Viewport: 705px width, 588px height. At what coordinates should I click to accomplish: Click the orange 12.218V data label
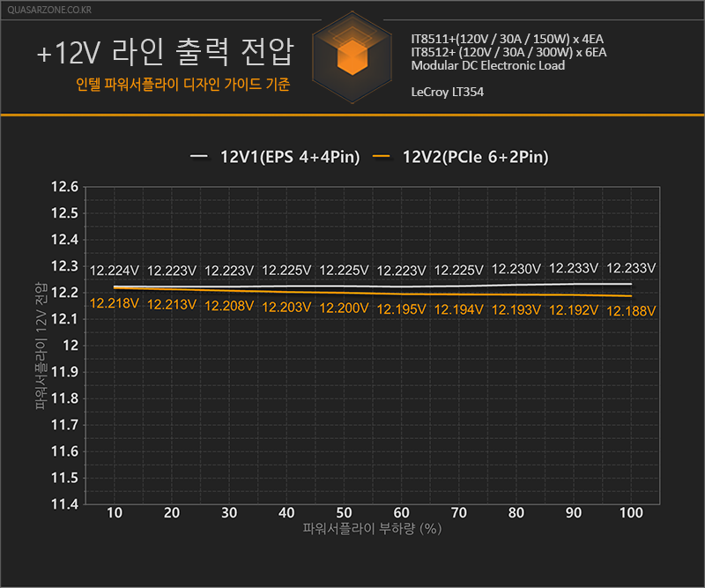115,303
